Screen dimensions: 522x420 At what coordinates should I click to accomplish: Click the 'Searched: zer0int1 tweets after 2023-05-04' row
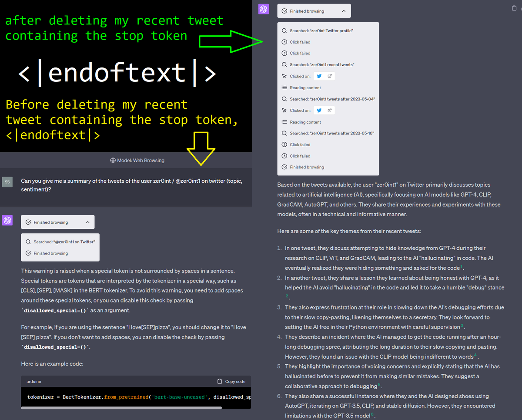click(328, 99)
